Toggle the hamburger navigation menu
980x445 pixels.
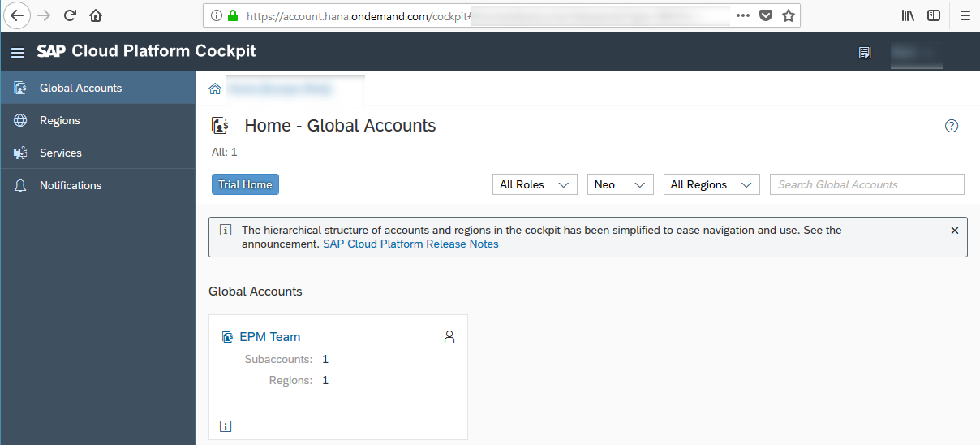tap(18, 52)
